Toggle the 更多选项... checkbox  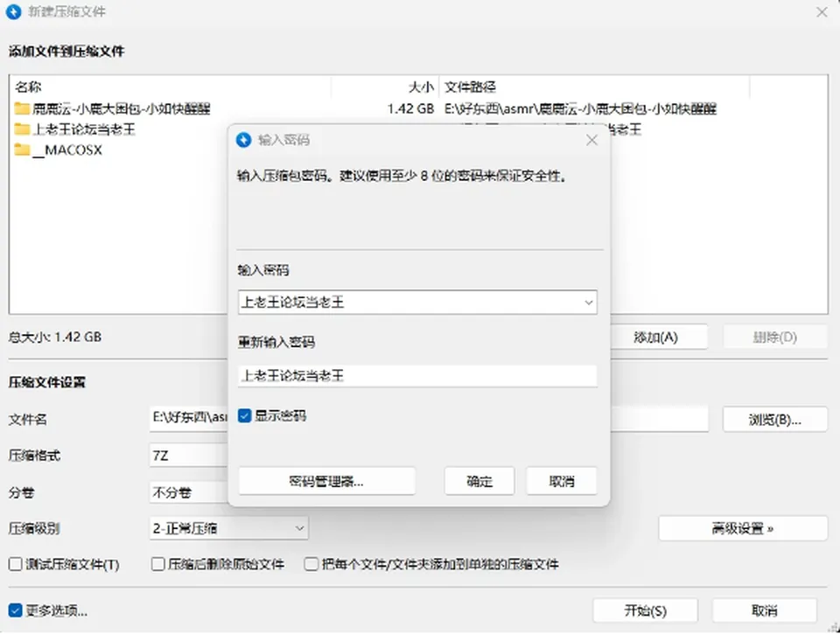point(15,610)
